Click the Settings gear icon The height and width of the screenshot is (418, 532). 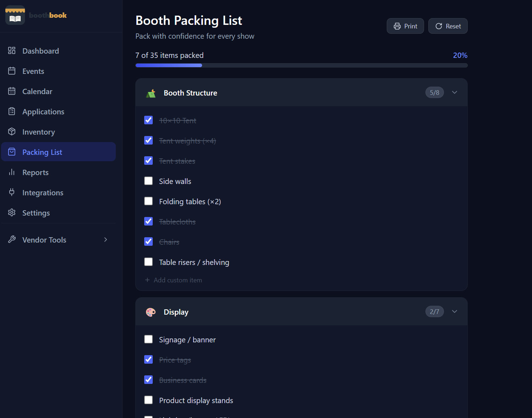click(12, 212)
